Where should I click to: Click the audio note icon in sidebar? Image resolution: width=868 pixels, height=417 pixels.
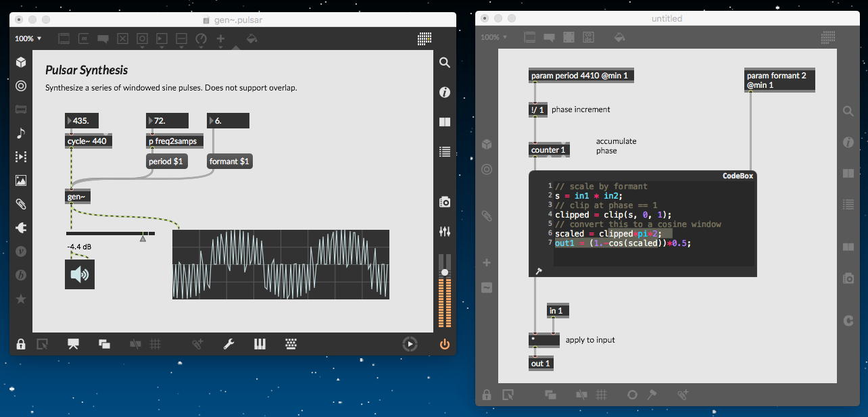point(21,133)
